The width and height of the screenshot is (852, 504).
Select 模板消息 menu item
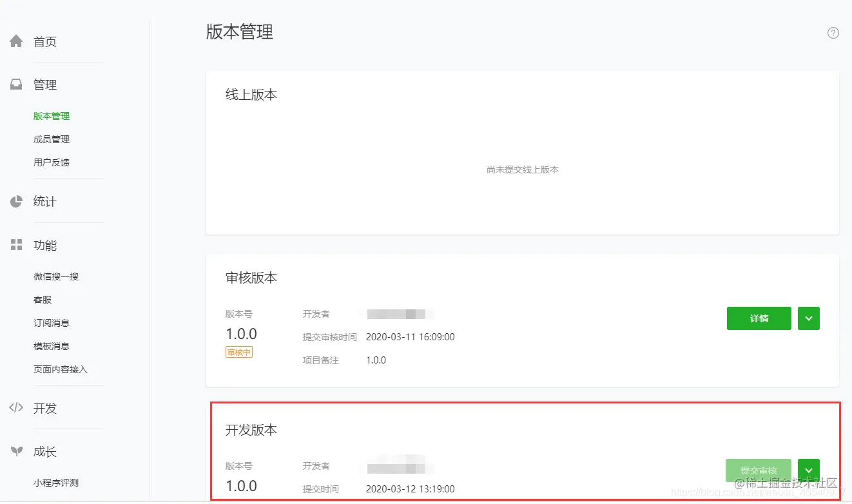tap(51, 345)
